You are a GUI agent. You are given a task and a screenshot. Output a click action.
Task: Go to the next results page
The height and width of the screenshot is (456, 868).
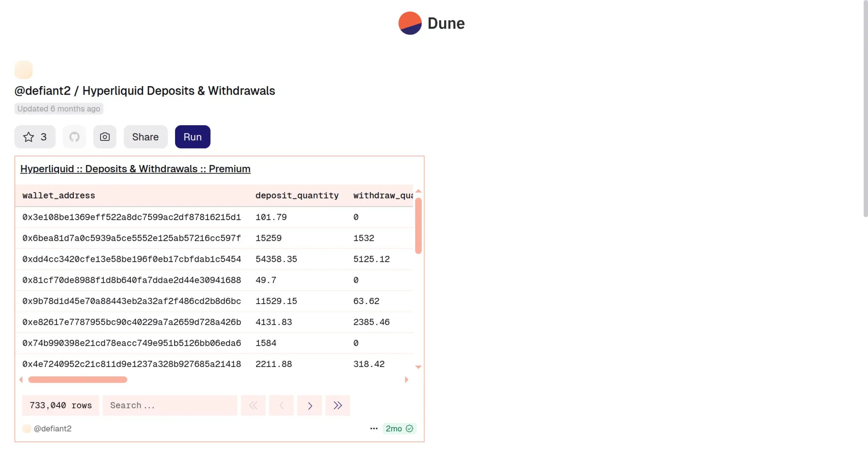pos(309,406)
